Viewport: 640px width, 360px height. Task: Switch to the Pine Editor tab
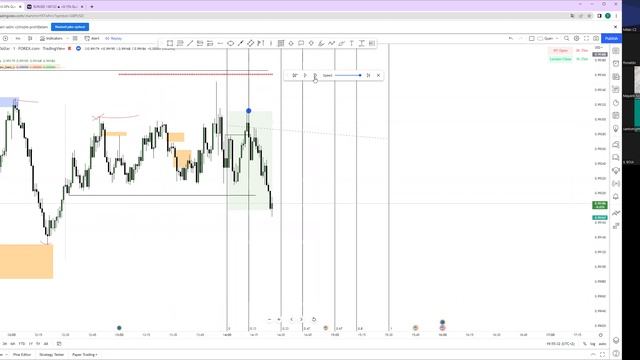tap(22, 355)
